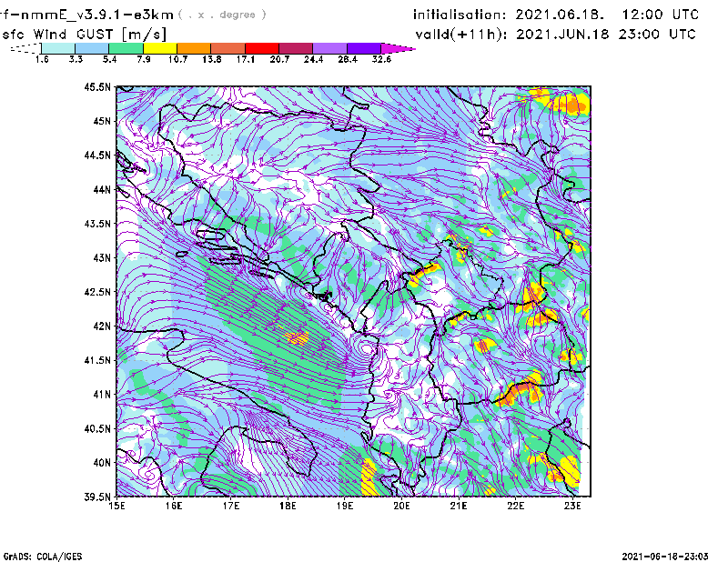728x562 pixels.
Task: Click the legend value '13.8'
Action: tap(212, 59)
